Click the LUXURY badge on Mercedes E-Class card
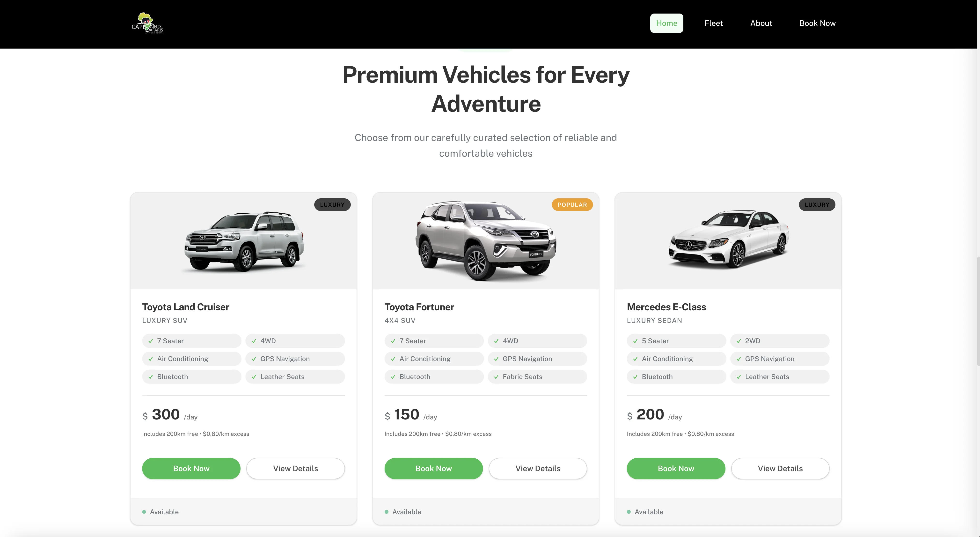The height and width of the screenshot is (537, 980). (x=817, y=205)
